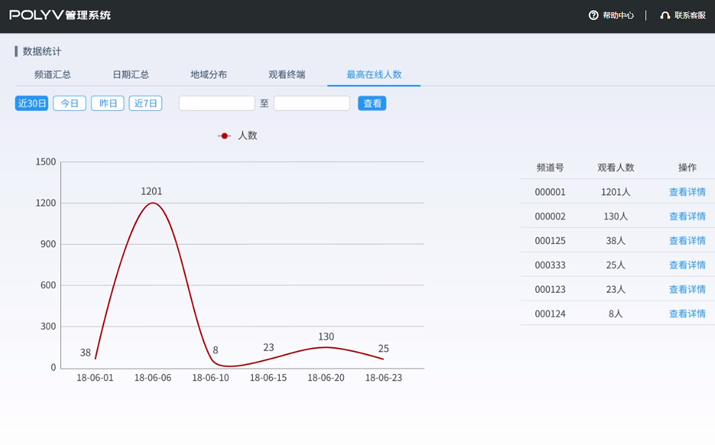Image resolution: width=715 pixels, height=445 pixels.
Task: Click the headset customer service icon
Action: [x=665, y=15]
